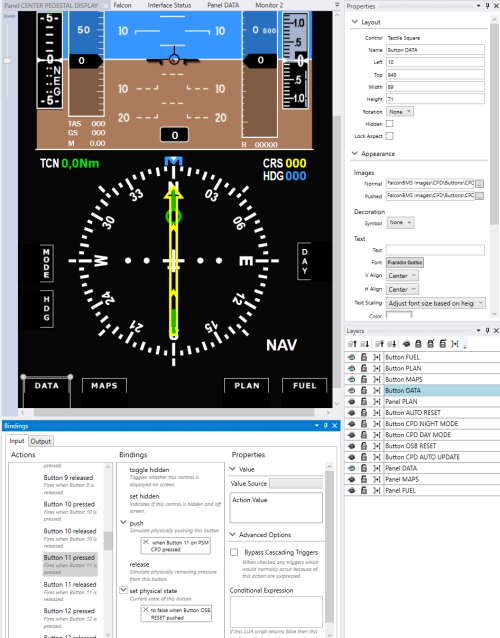Screen dimensions: 500x638
Task: Switch to the Falcon tab
Action: point(122,5)
